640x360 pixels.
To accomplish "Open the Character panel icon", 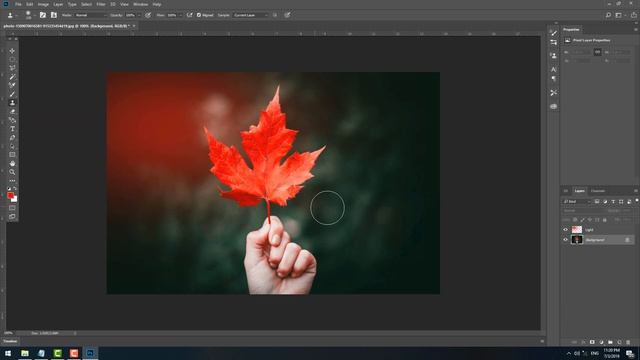I will (553, 69).
